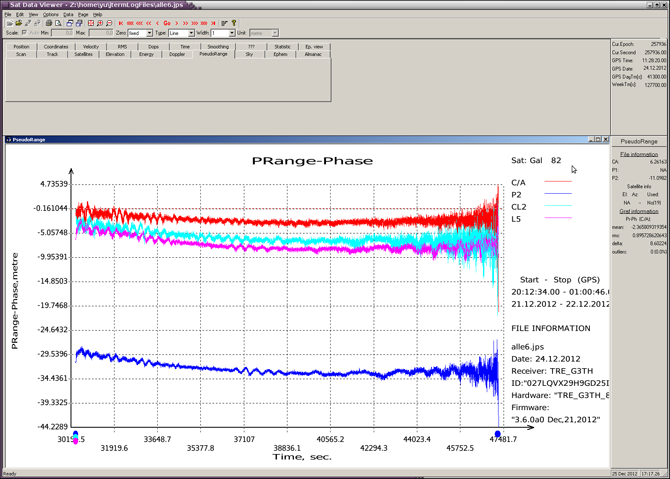
Task: Click the blue P2 legend line
Action: [x=558, y=194]
